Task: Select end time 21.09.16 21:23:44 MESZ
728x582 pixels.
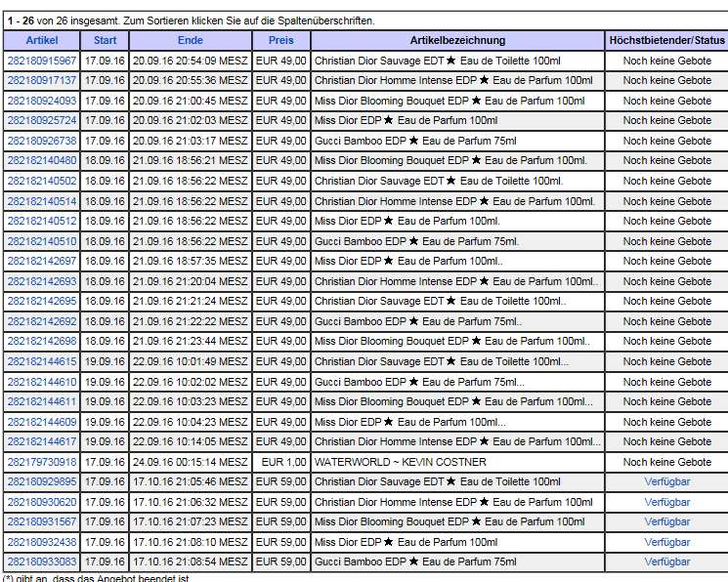Action: click(191, 341)
